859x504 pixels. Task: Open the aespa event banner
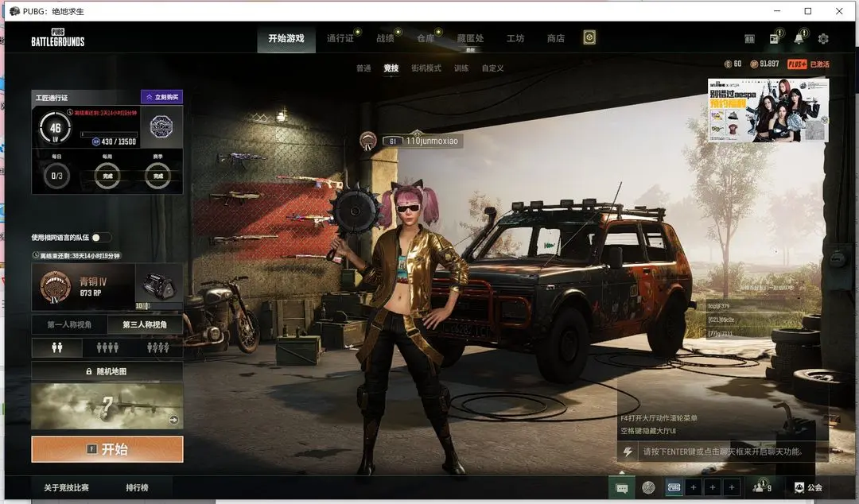pyautogui.click(x=768, y=110)
